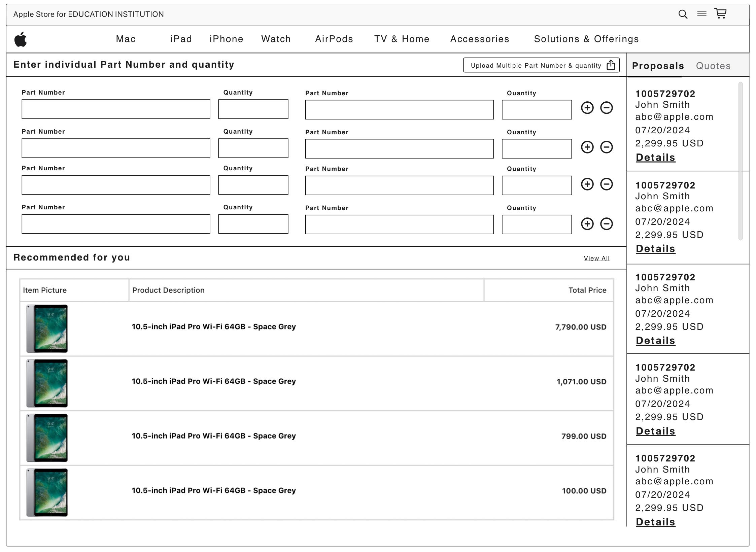Focus the first left Part Number field

(x=116, y=109)
